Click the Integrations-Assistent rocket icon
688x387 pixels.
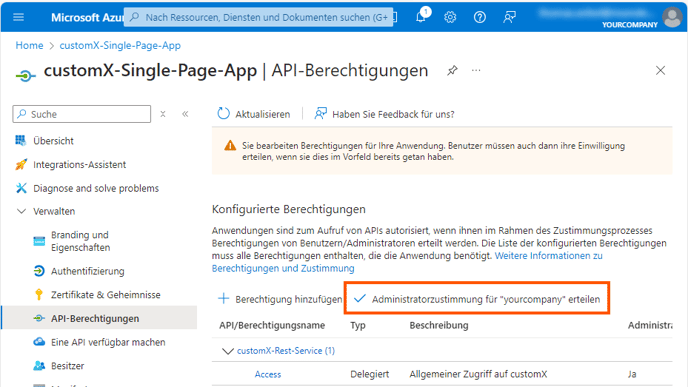[21, 165]
